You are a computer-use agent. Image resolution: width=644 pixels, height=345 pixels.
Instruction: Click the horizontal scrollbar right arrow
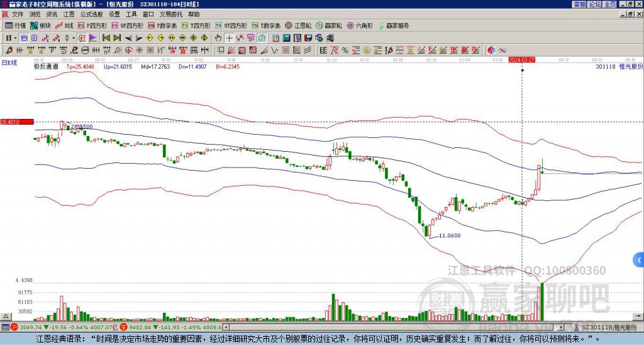coord(561,327)
